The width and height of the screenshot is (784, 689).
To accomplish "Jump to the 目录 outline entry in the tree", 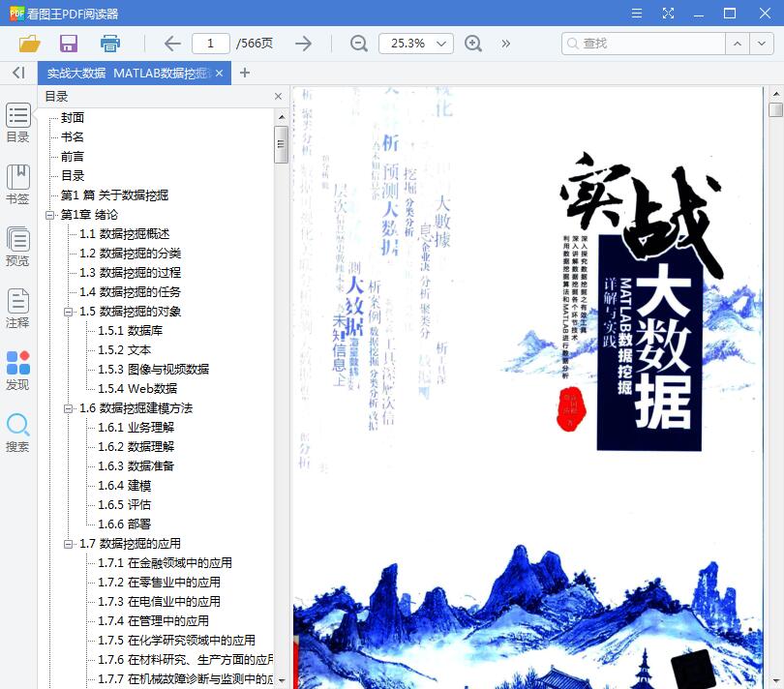I will 73,175.
